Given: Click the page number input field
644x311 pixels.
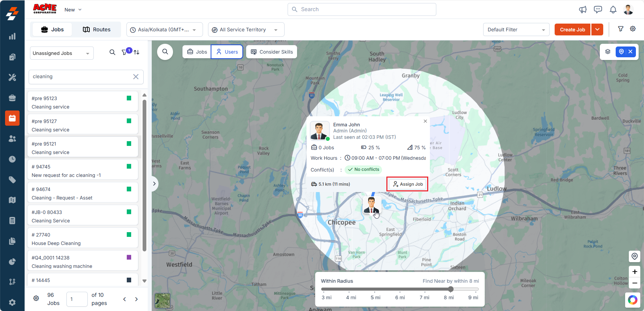Looking at the screenshot, I should pos(77,299).
